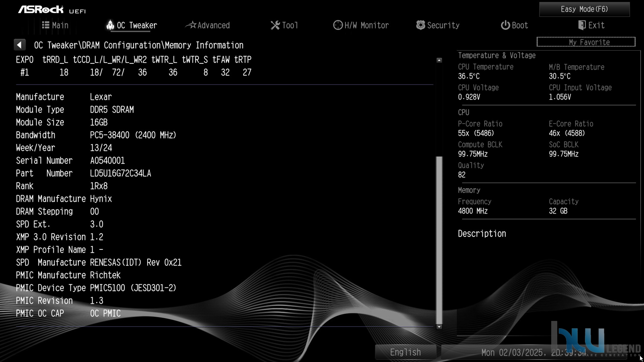Click the H/W Monitor gauge icon
Viewport: 644px width, 362px height.
[338, 25]
